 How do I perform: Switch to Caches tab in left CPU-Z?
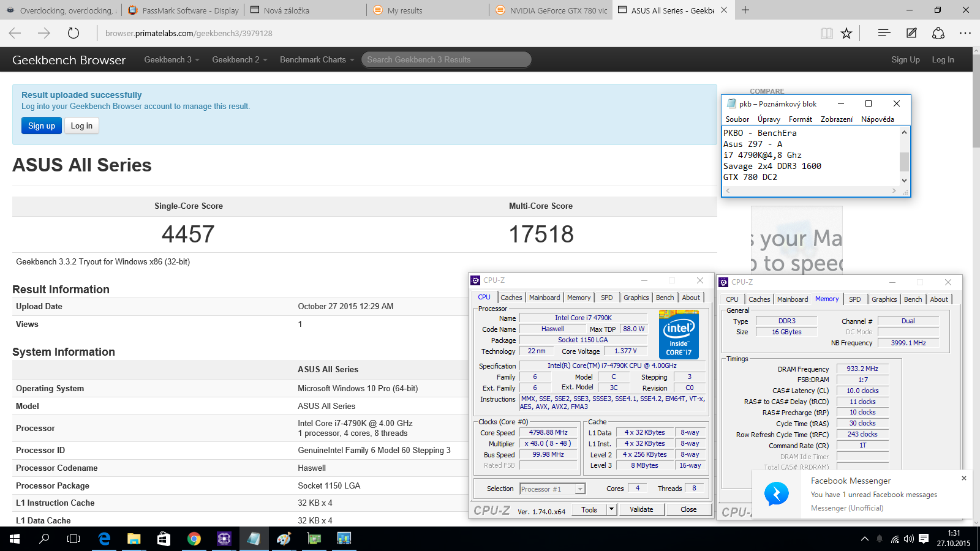click(x=511, y=298)
